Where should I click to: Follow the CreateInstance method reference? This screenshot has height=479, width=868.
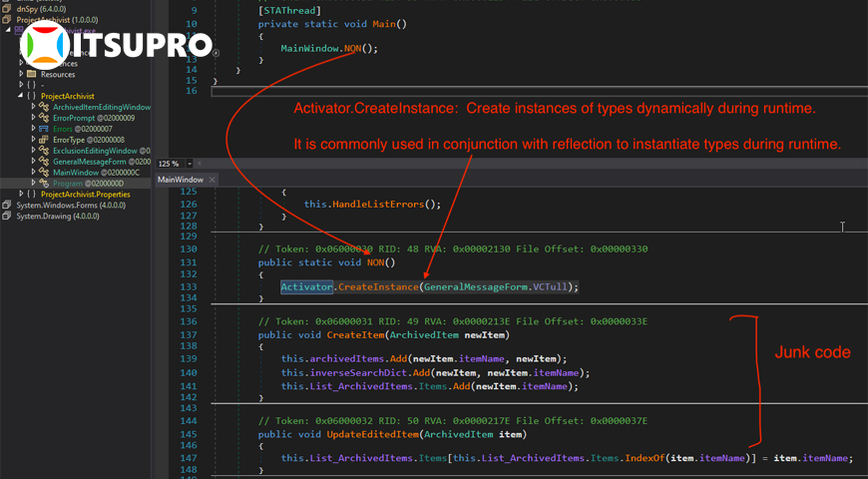(378, 286)
